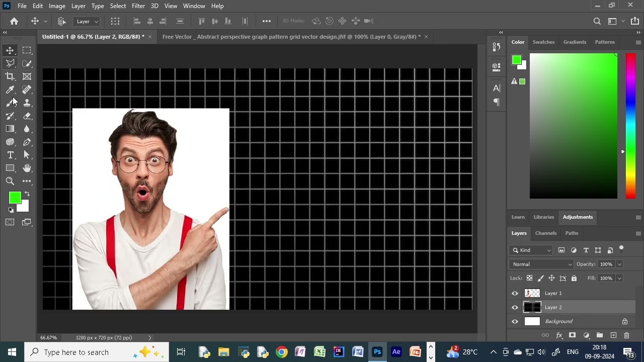Image resolution: width=644 pixels, height=362 pixels.
Task: Select the Horizontal Type tool
Action: pos(10,155)
